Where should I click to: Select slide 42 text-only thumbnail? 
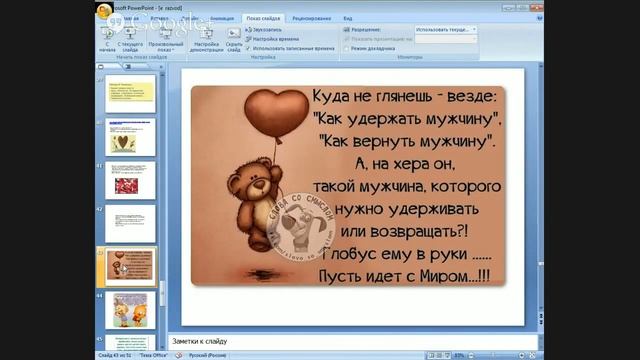pyautogui.click(x=130, y=224)
